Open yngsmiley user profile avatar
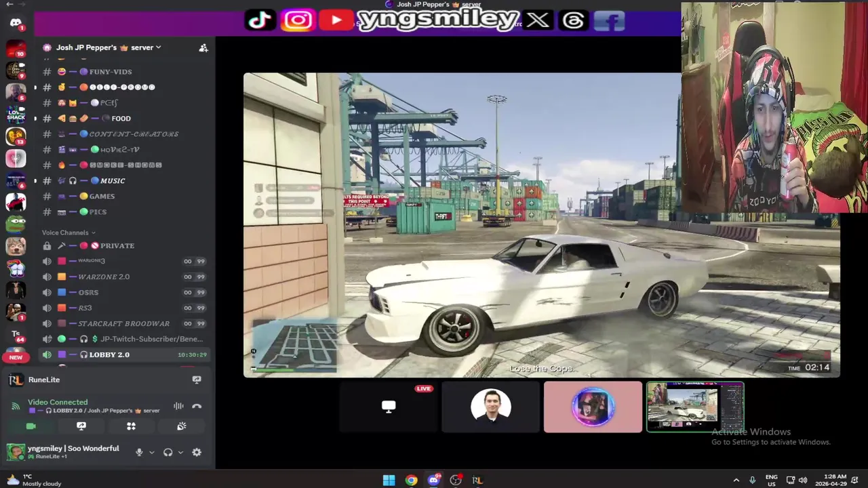 (16, 452)
